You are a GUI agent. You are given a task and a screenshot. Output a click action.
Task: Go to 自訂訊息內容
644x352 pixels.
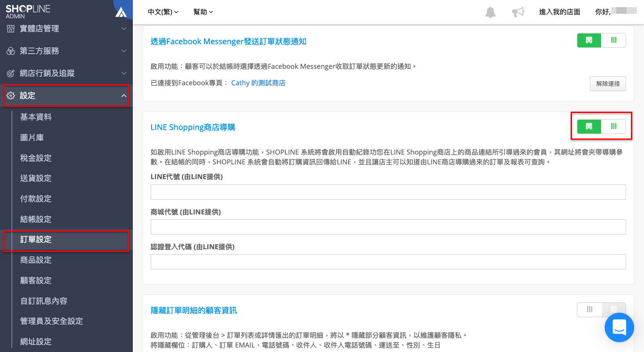pos(44,301)
